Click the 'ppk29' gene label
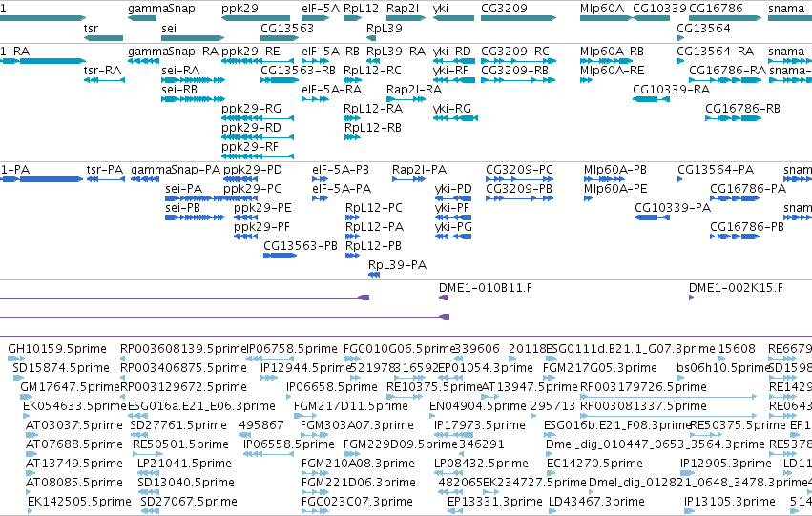The height and width of the screenshot is (516, 812). (x=239, y=9)
